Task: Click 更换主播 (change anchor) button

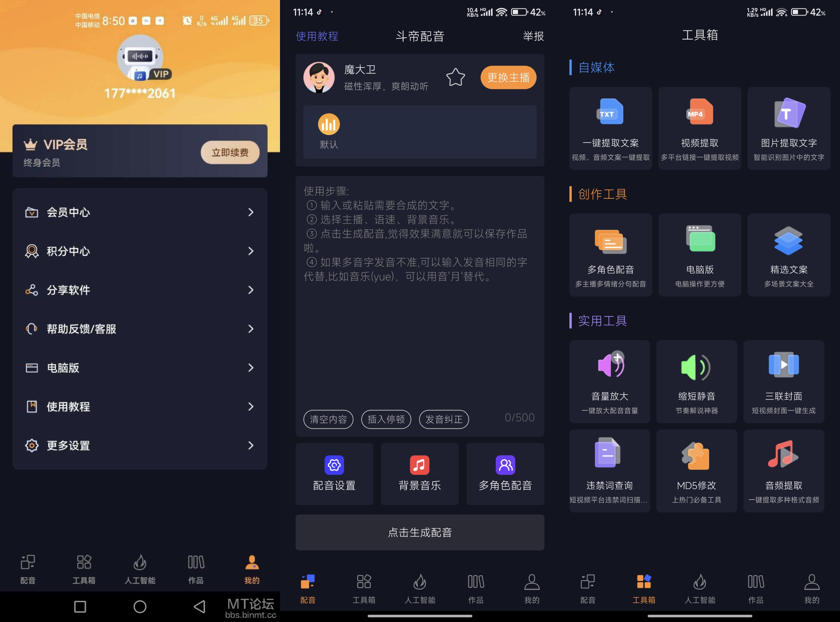Action: [509, 78]
